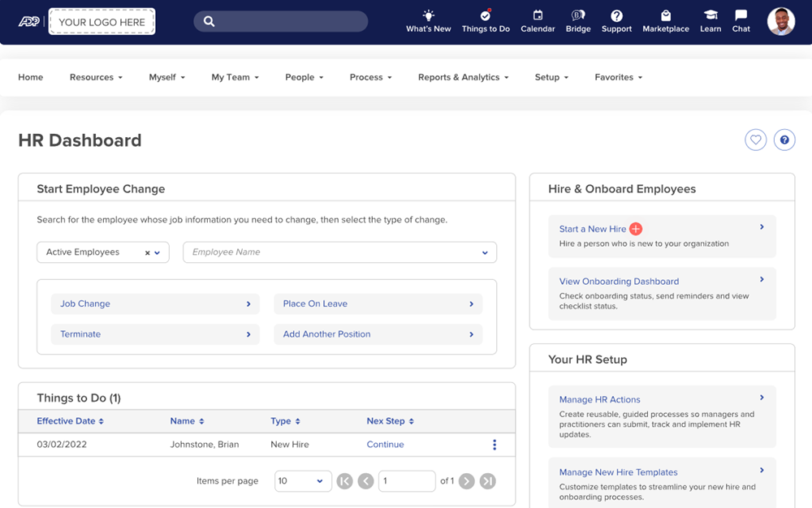Image resolution: width=812 pixels, height=508 pixels.
Task: Open the Chat bubble icon
Action: click(741, 15)
